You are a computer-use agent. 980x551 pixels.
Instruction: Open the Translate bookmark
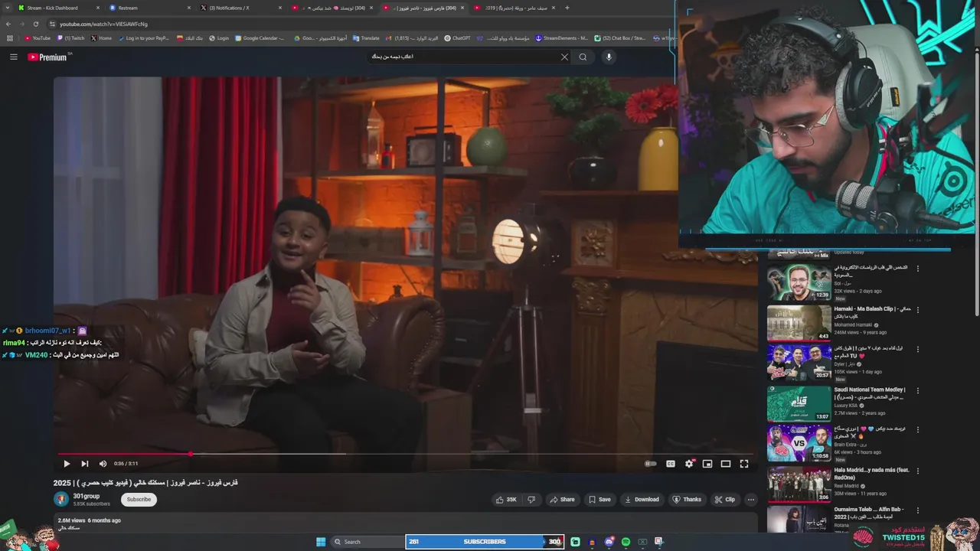(366, 38)
